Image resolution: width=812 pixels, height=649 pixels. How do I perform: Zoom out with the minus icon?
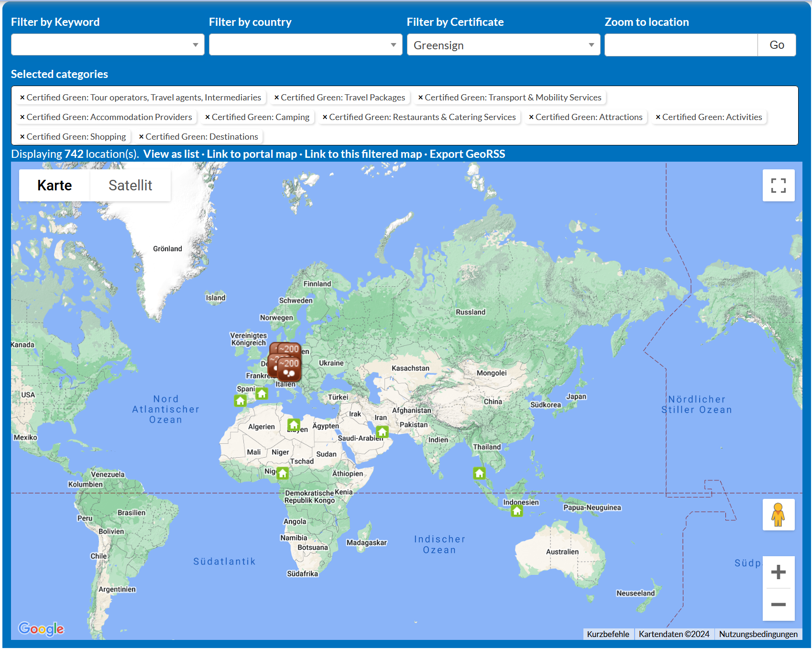[x=778, y=605]
